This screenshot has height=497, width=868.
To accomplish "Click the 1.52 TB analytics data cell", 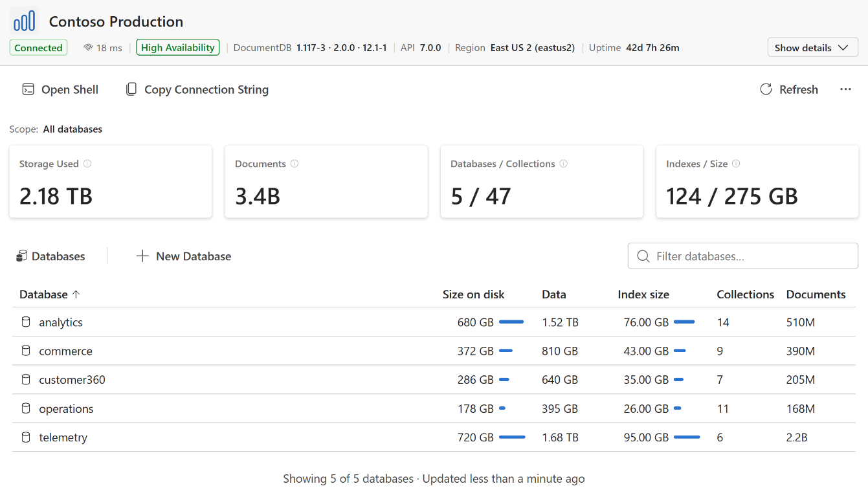I will 560,322.
